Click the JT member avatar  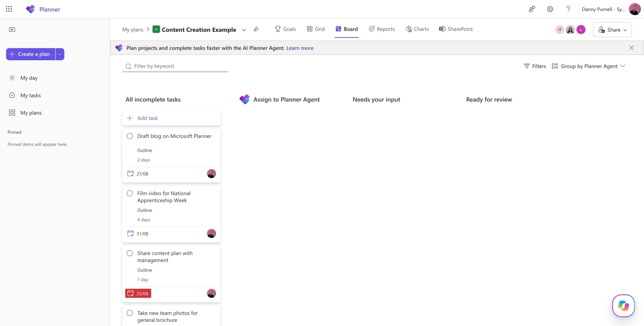[560, 29]
